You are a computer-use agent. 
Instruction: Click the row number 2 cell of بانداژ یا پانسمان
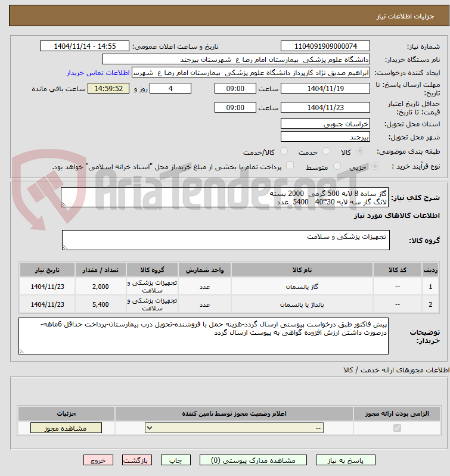click(430, 304)
